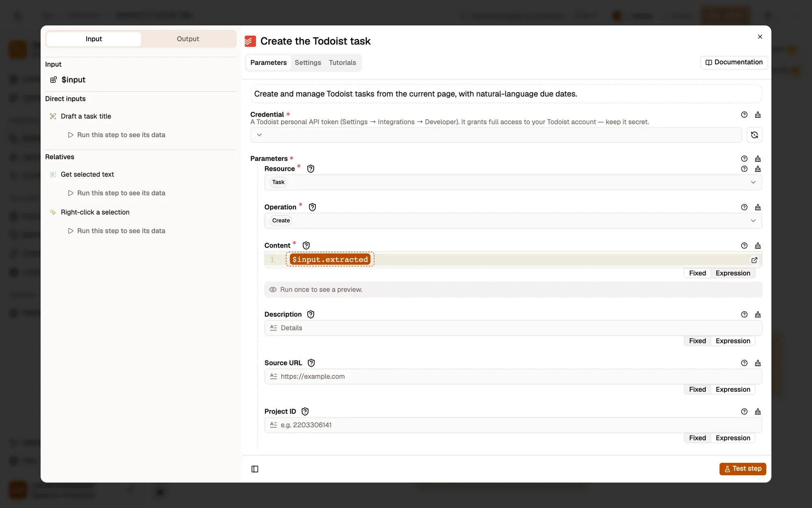Click shield icon next to Description
Viewport: 812px width, 508px height.
point(311,315)
